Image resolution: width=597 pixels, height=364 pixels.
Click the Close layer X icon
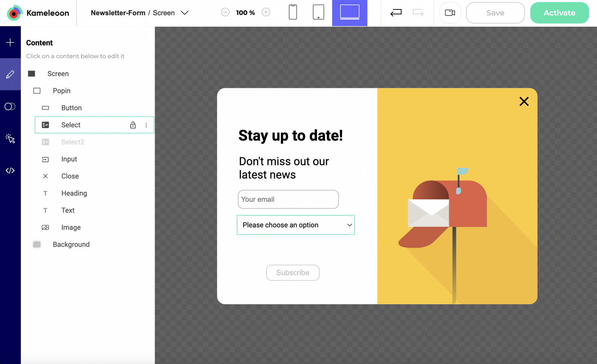coord(45,176)
